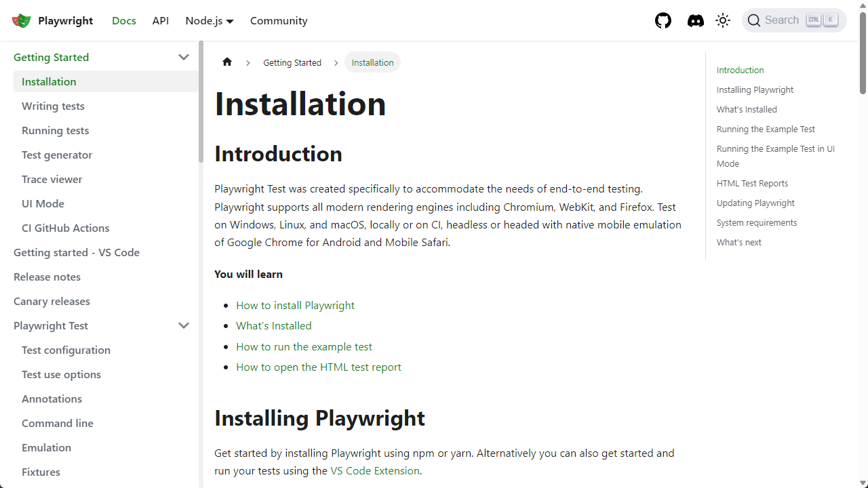
Task: Open Command line in the sidebar
Action: point(106,423)
